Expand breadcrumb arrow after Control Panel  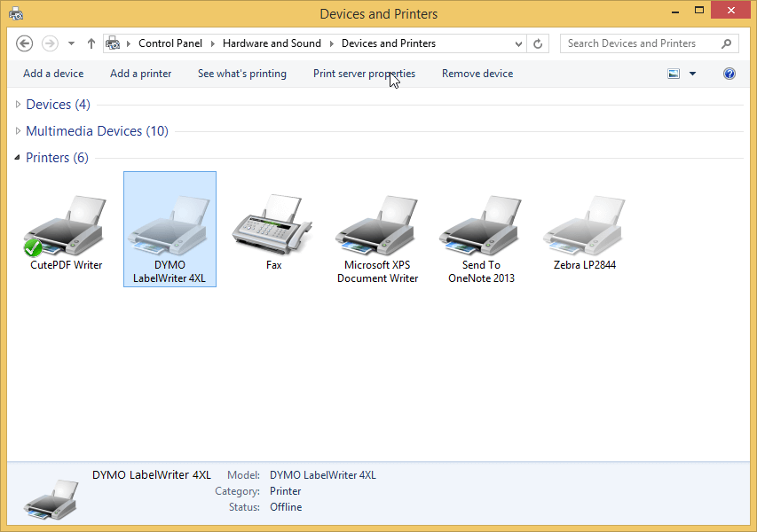click(212, 43)
